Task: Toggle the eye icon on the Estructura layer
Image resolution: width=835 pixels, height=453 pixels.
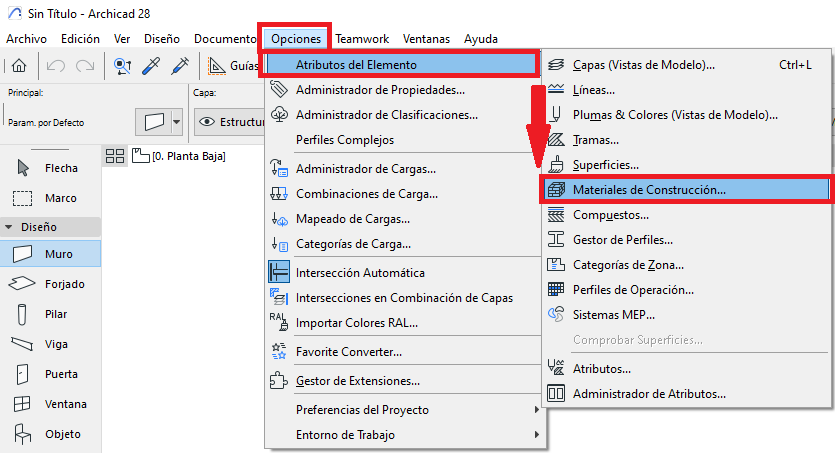Action: click(208, 122)
